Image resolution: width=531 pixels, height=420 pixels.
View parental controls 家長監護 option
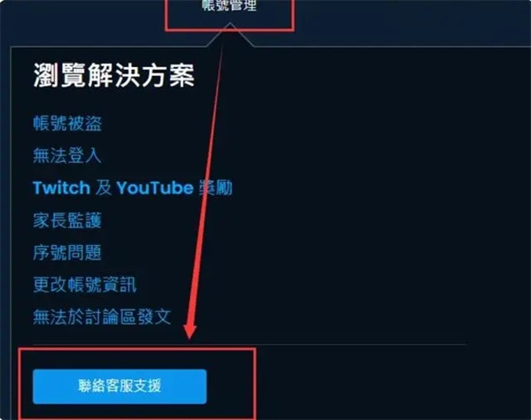pyautogui.click(x=67, y=220)
